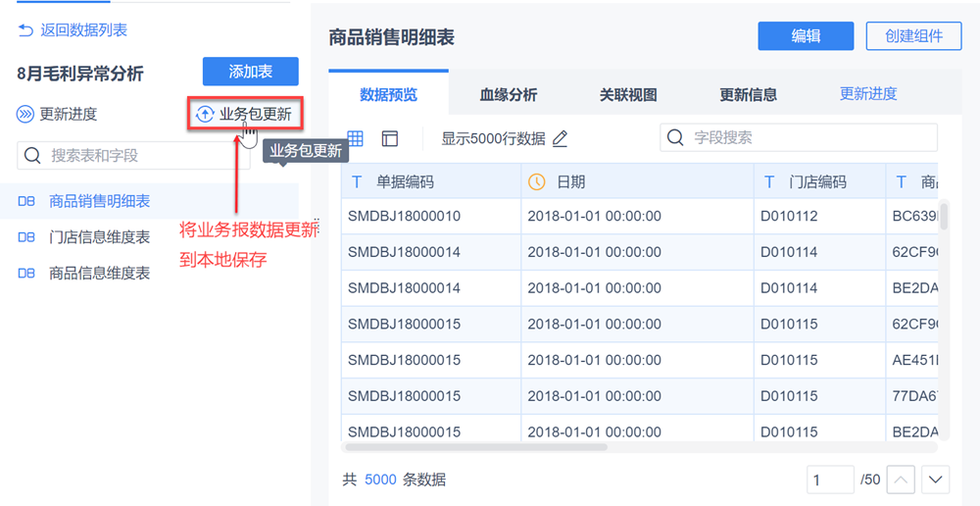This screenshot has width=980, height=506.
Task: Click the edit pencil beside 显示5000行数据
Action: [x=560, y=138]
